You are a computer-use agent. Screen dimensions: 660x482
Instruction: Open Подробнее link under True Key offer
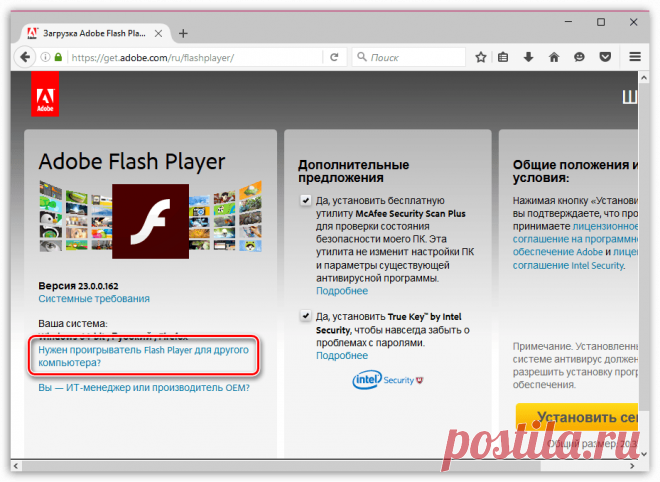tap(342, 355)
